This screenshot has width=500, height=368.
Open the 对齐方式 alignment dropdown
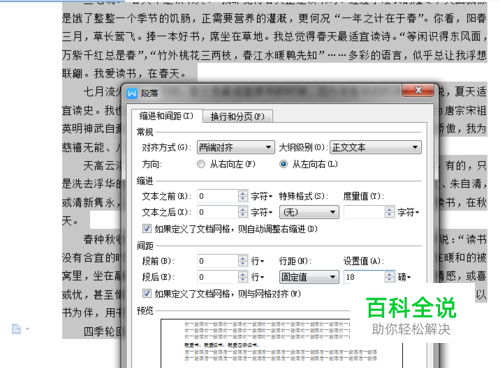point(236,147)
